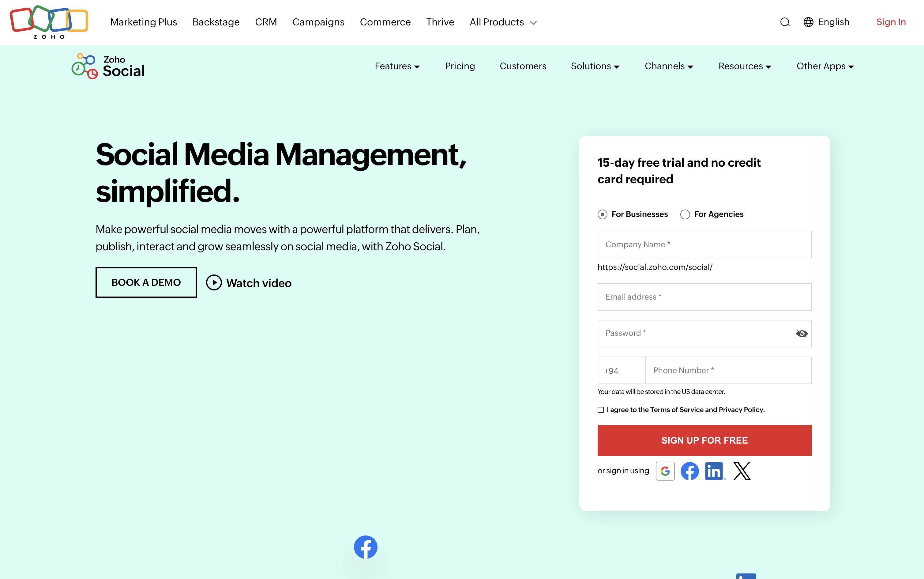
Task: Expand the Resources menu
Action: (x=745, y=66)
